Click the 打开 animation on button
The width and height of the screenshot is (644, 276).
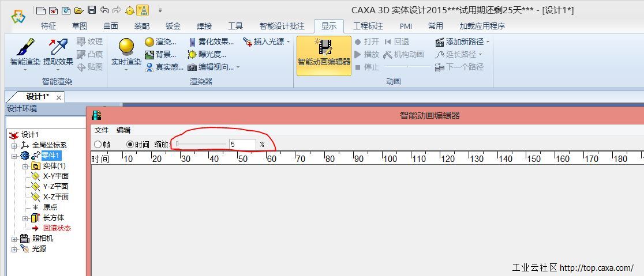click(366, 42)
